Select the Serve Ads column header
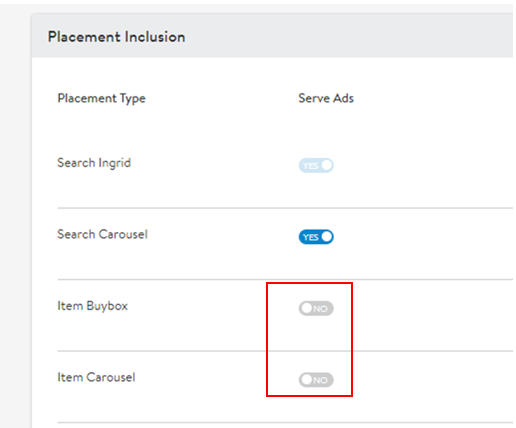This screenshot has width=516, height=428. (x=326, y=98)
